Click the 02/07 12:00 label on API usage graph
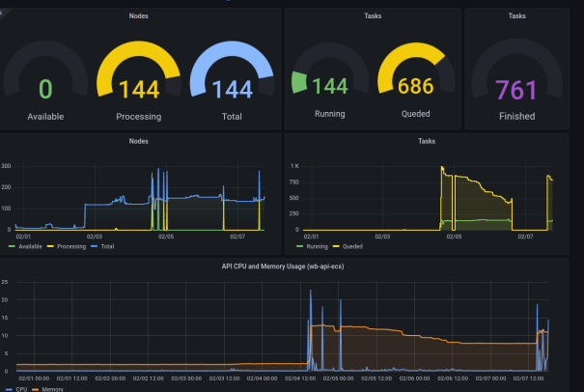The width and height of the screenshot is (584, 392). coord(528,378)
